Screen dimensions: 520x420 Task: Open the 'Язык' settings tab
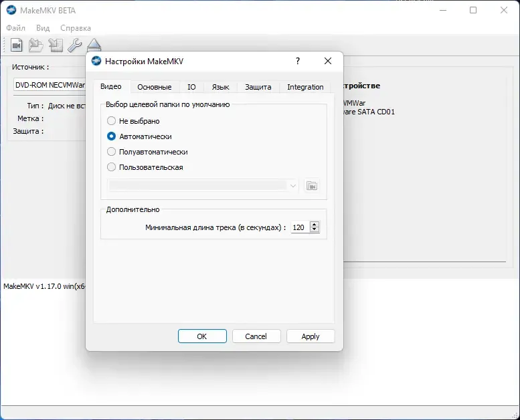coord(220,87)
